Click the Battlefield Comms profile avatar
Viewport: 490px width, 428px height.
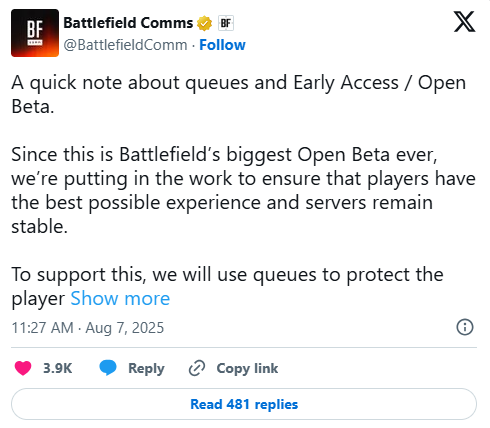35,33
